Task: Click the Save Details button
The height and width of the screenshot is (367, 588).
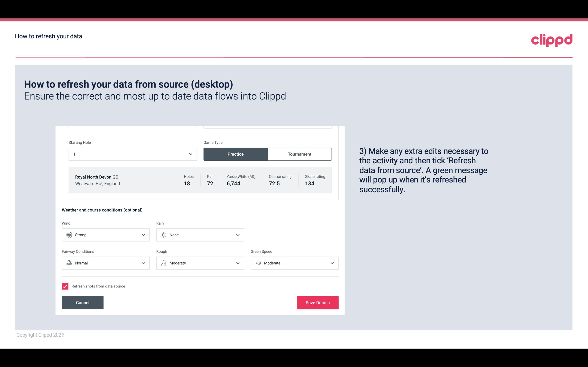Action: [x=317, y=302]
